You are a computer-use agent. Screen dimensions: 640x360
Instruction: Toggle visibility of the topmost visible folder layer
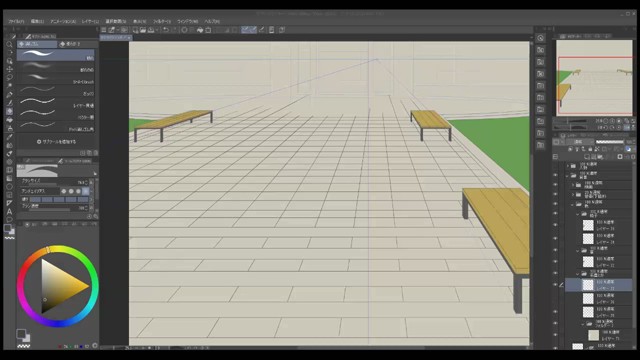(555, 175)
